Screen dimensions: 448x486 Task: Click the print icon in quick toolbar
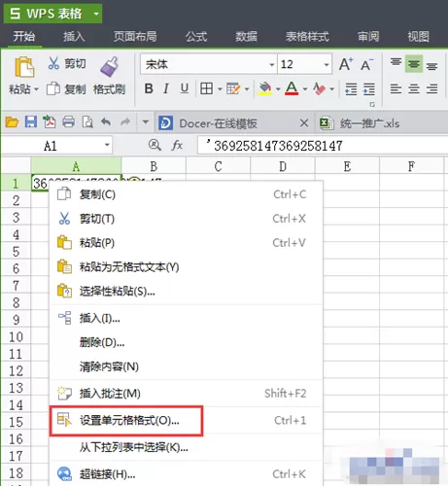[69, 122]
